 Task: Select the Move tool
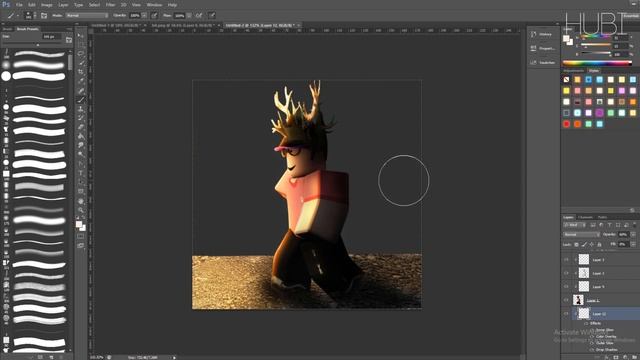[81, 36]
